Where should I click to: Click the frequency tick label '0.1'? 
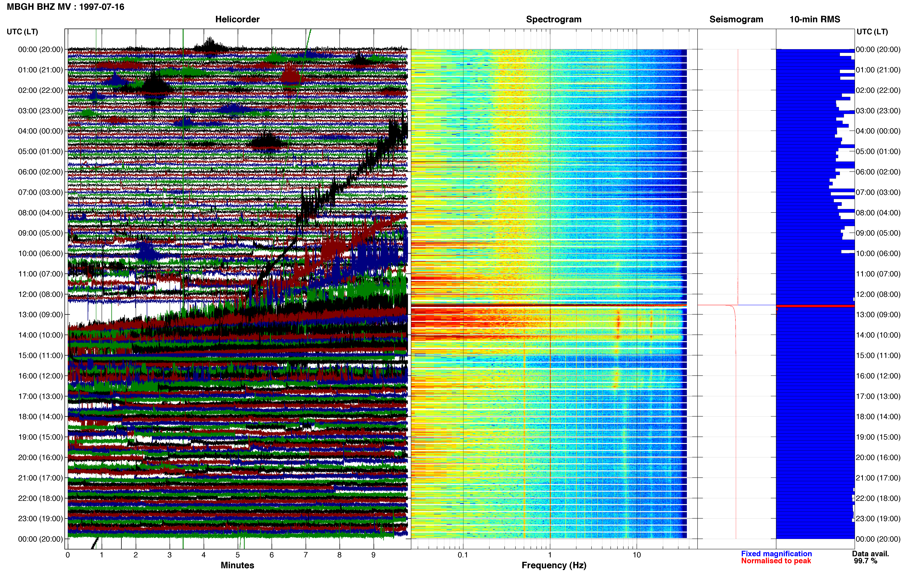(x=463, y=555)
